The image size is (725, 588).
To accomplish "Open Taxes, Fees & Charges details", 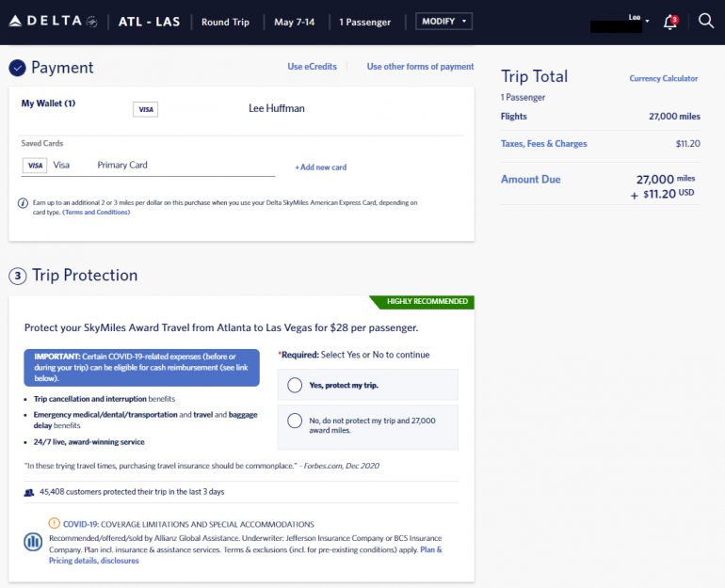I will pyautogui.click(x=543, y=144).
